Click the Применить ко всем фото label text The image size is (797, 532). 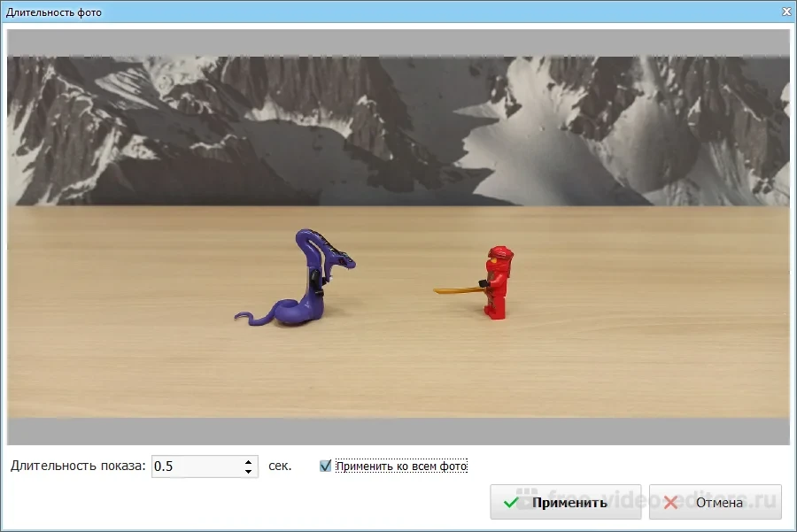pyautogui.click(x=401, y=466)
